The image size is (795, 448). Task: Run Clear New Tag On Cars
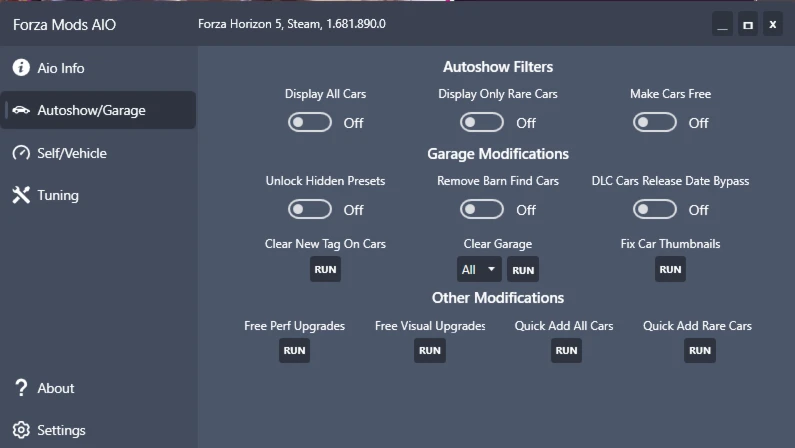[x=326, y=269]
